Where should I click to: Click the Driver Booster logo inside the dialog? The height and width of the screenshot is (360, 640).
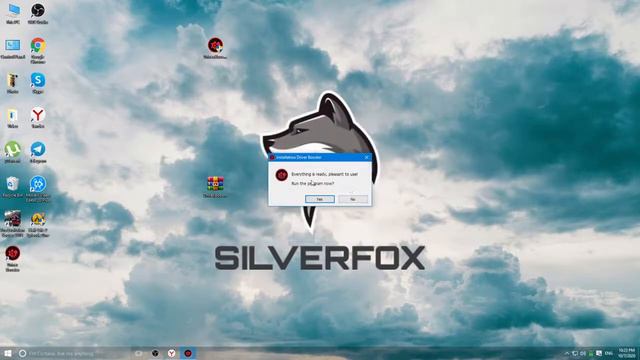click(282, 175)
